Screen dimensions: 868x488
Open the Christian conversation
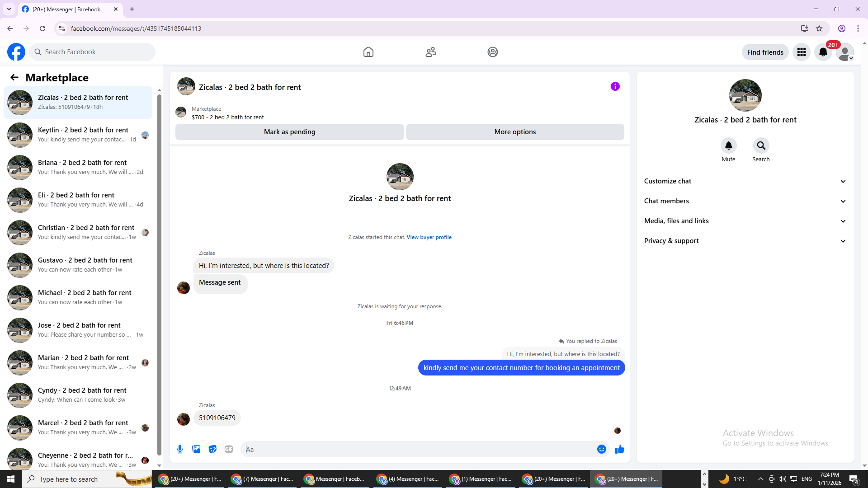coord(78,233)
